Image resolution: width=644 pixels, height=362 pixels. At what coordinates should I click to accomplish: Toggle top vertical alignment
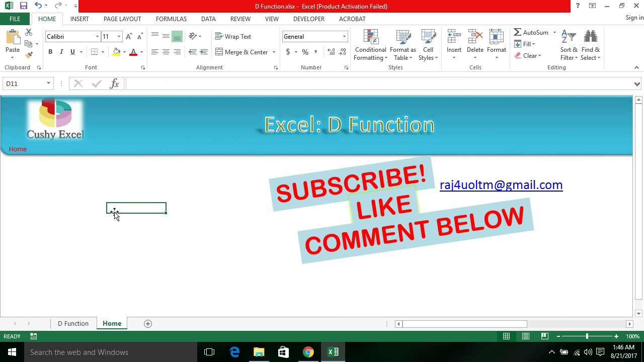pos(155,36)
